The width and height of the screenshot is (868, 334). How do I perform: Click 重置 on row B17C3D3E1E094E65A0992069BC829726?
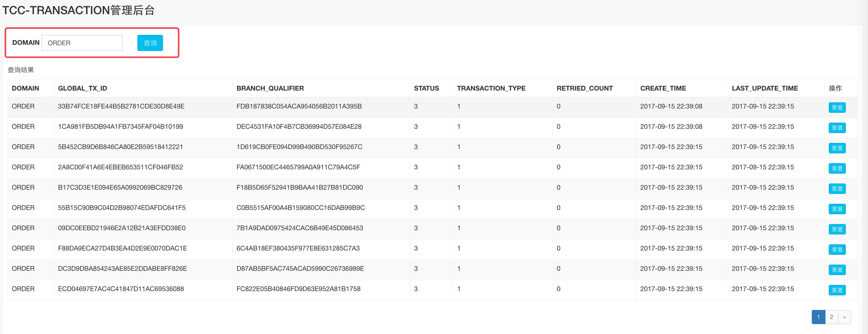pyautogui.click(x=837, y=188)
